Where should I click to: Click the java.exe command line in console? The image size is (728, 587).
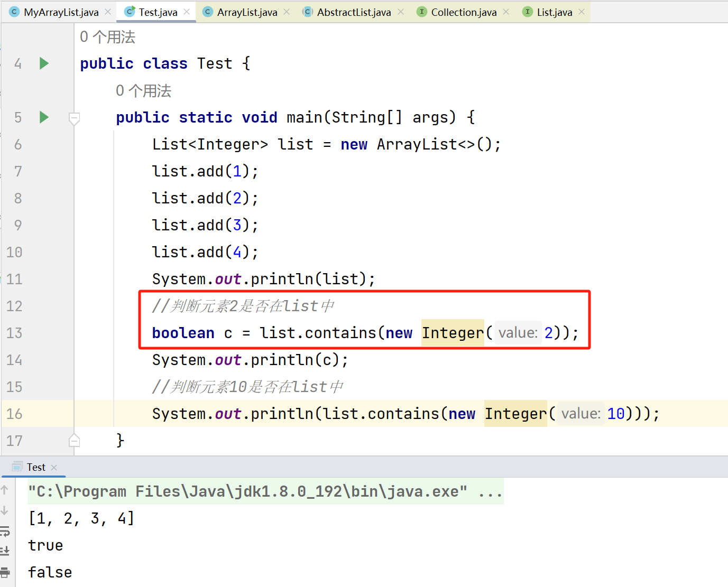point(265,491)
